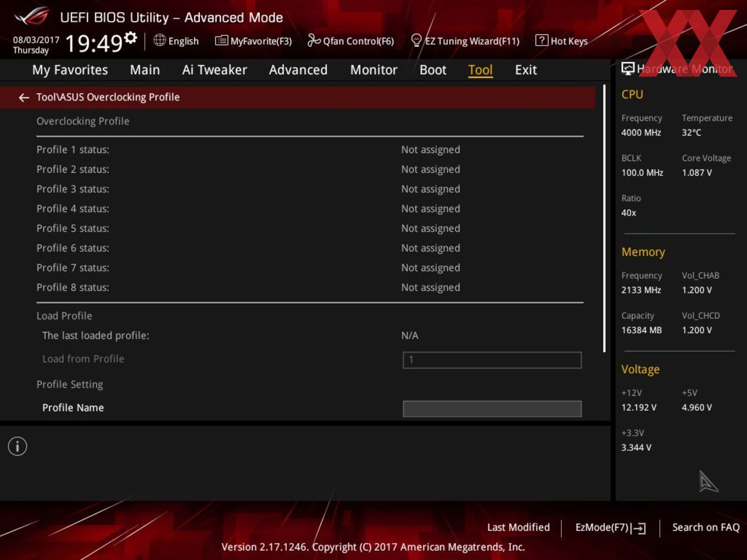Click the memory frequency 2133 MHz value

pyautogui.click(x=641, y=290)
